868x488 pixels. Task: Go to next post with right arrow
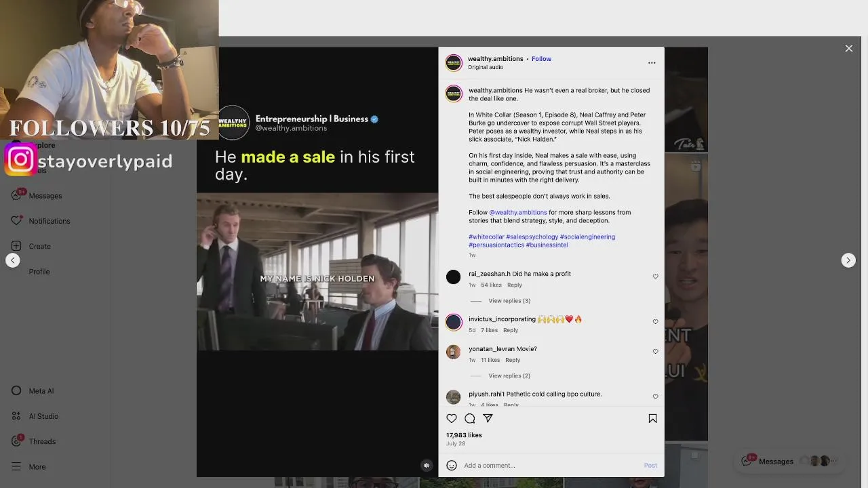pos(848,260)
